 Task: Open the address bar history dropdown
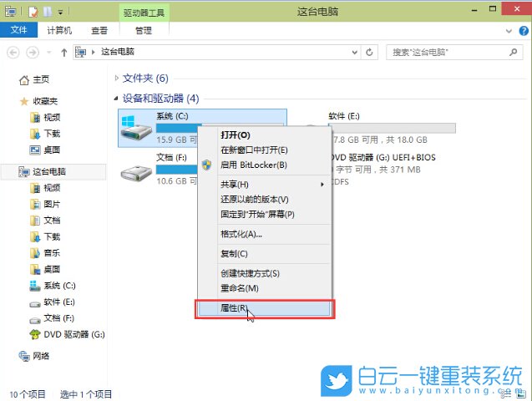(x=355, y=53)
